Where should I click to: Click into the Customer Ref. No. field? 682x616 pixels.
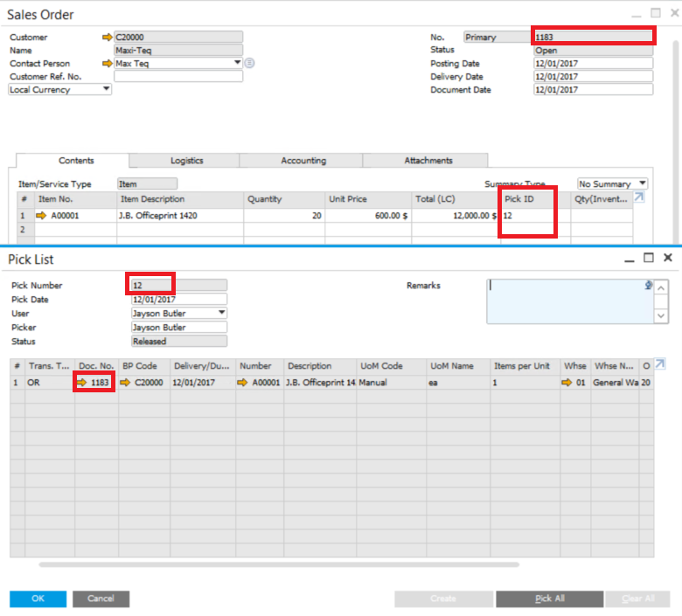(178, 77)
